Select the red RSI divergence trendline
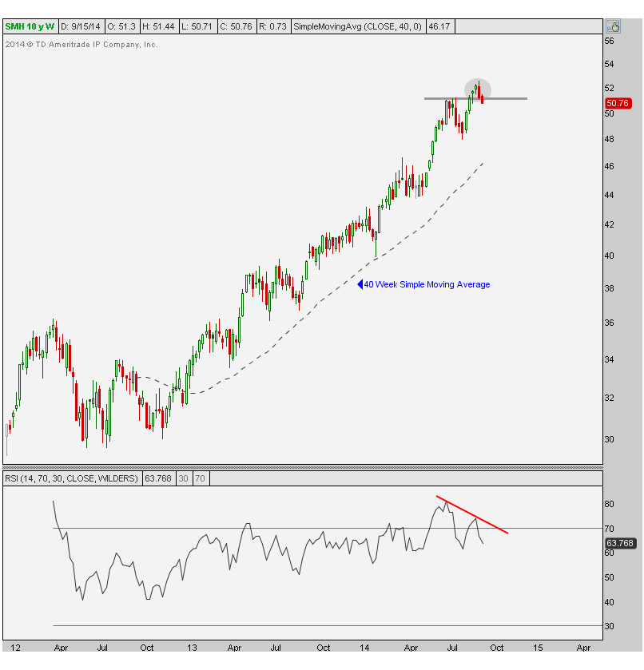This screenshot has width=644, height=670. click(472, 514)
